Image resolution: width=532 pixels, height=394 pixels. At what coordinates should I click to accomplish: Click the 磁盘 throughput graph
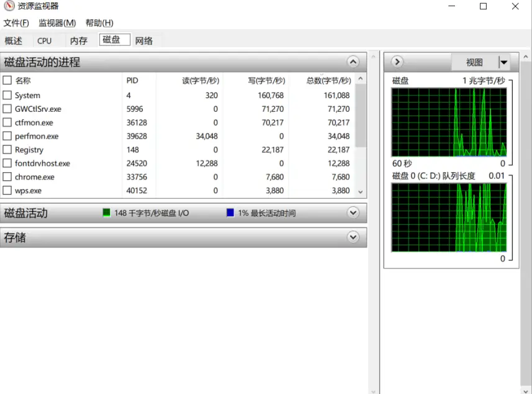(449, 122)
